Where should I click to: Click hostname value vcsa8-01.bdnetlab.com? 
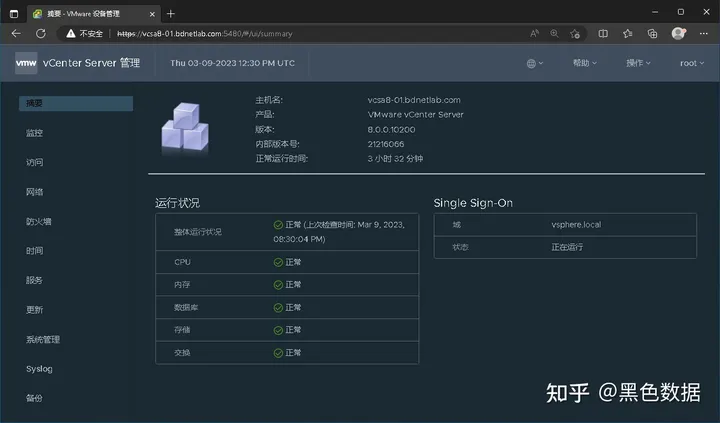414,100
